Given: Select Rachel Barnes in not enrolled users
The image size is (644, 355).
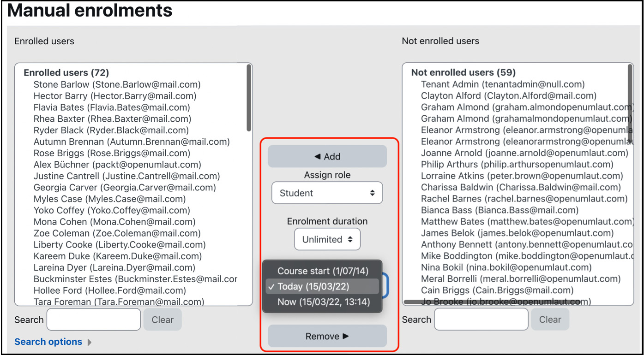Looking at the screenshot, I should (524, 199).
